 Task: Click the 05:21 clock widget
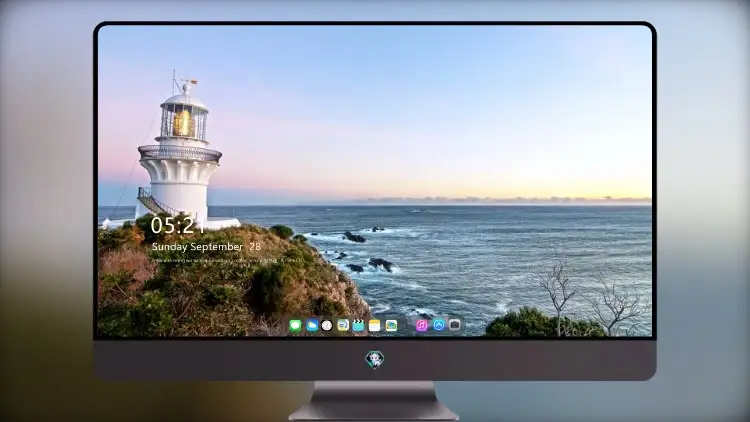[x=177, y=225]
